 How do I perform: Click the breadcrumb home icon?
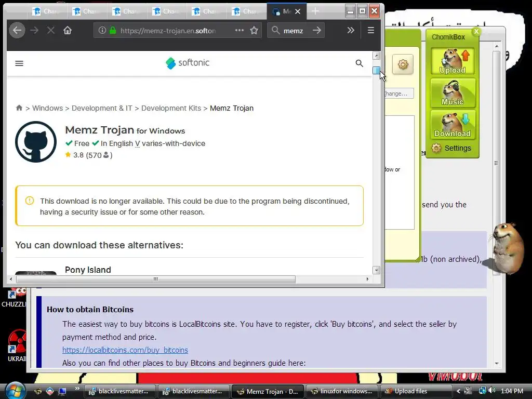click(19, 108)
